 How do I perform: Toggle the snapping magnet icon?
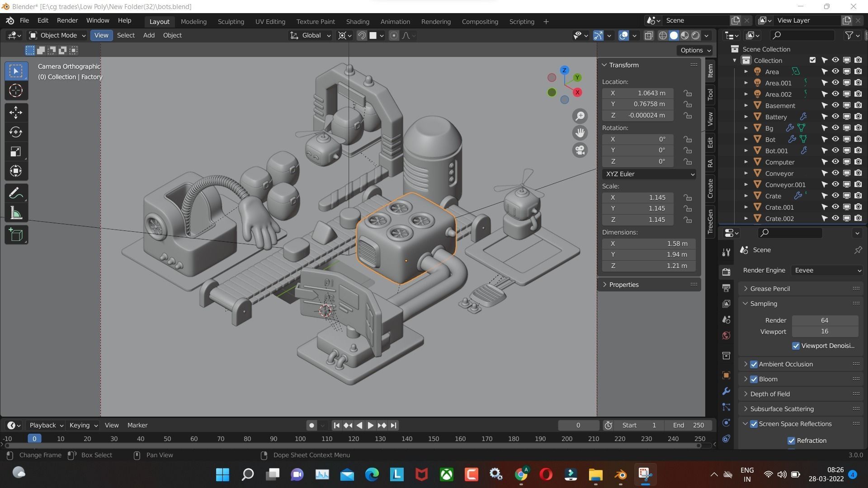362,36
